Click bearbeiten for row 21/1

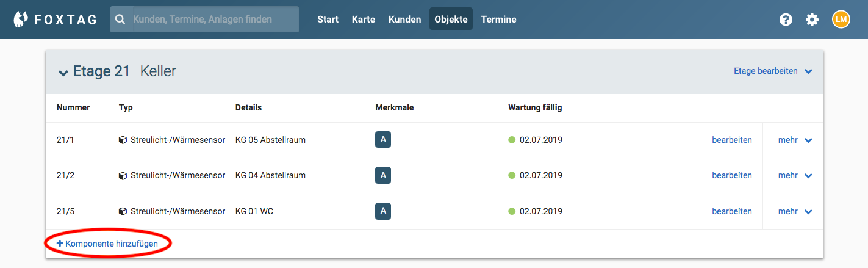pyautogui.click(x=731, y=140)
